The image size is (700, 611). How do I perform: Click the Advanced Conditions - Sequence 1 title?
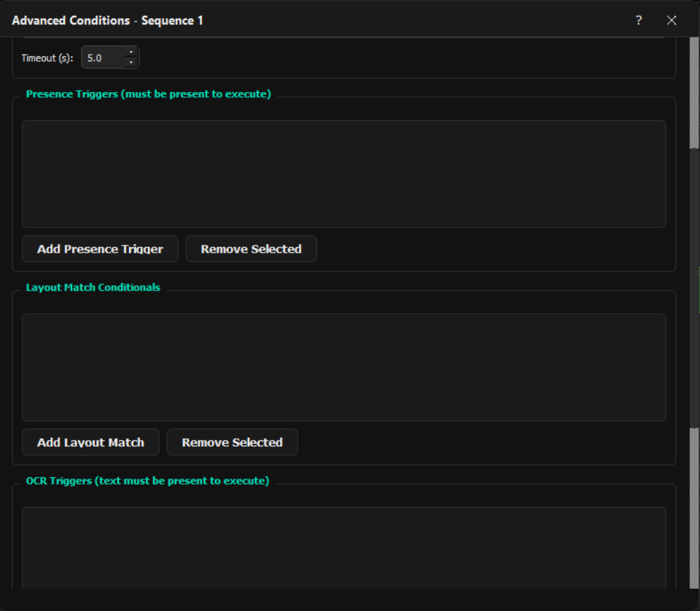(107, 20)
